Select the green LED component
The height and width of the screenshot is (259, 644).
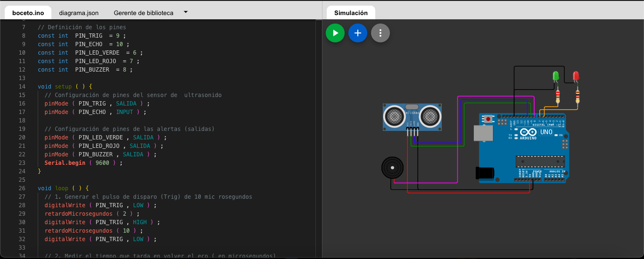tap(556, 77)
